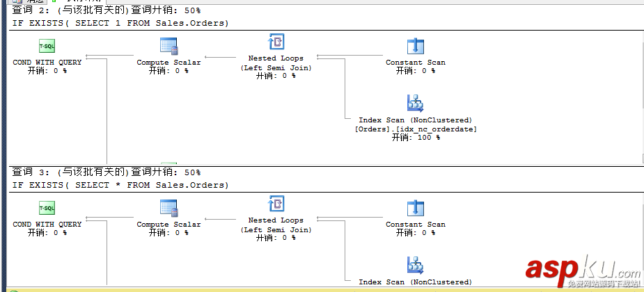The image size is (644, 292).
Task: Click the cost text under COND WITH QUERY in query 2
Action: (x=47, y=71)
